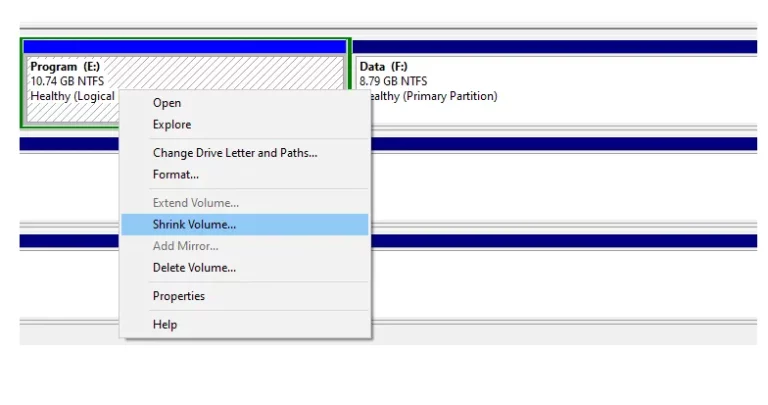Viewport: 768px width, 405px height.
Task: Click the 8.79 GB NTFS text
Action: coord(393,81)
